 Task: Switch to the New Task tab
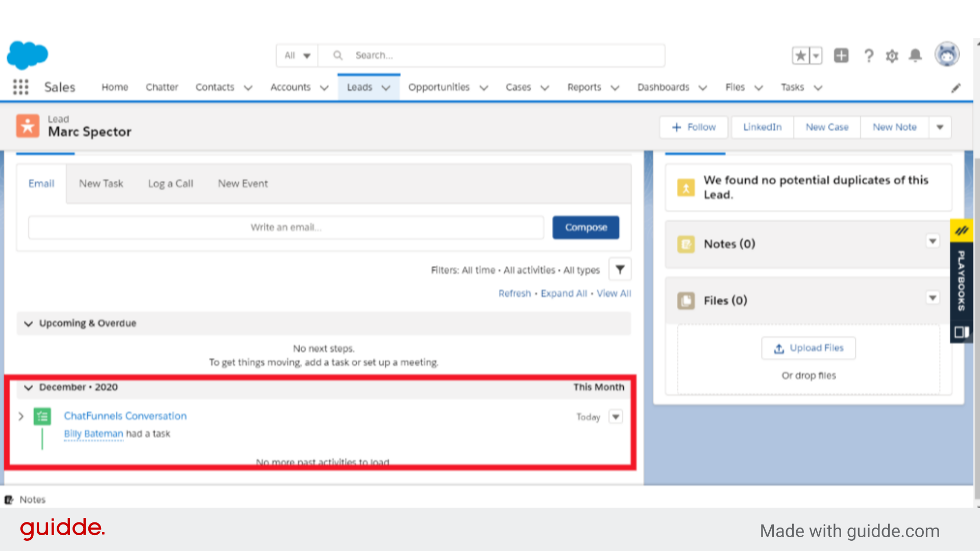101,184
